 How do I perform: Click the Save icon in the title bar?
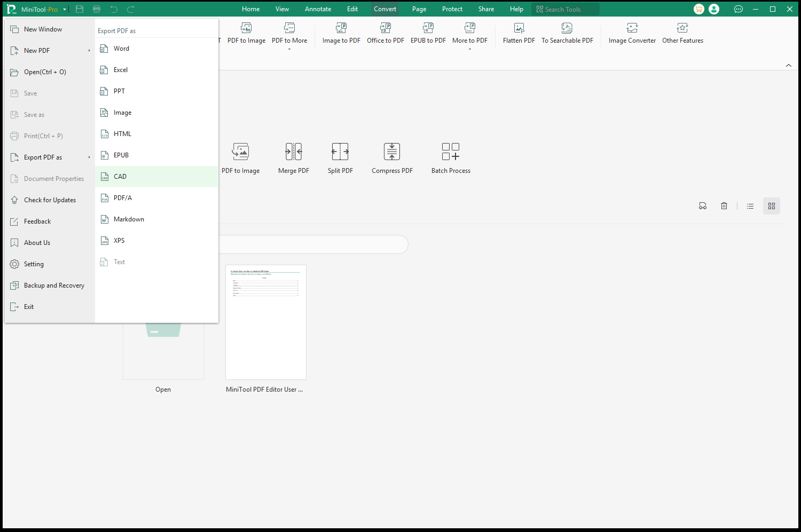click(x=80, y=9)
